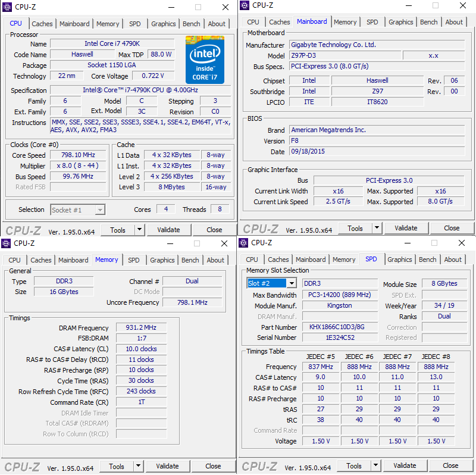The width and height of the screenshot is (476, 475).
Task: Select SPD tab in Memory window
Action: coord(133,260)
